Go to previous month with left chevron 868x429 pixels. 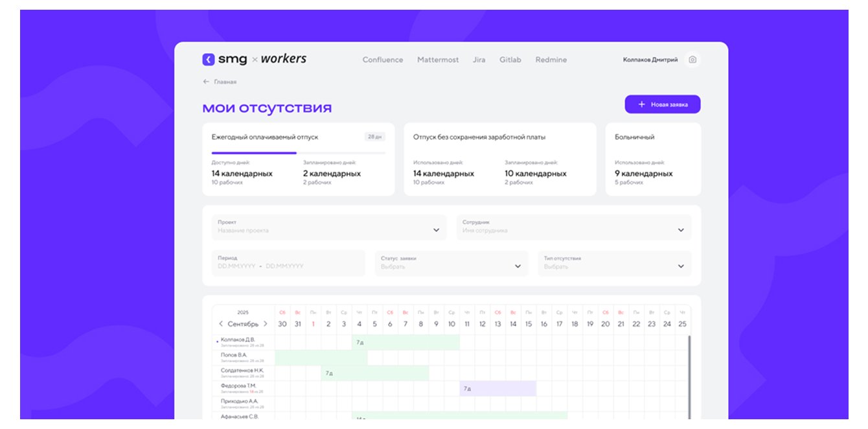point(221,323)
